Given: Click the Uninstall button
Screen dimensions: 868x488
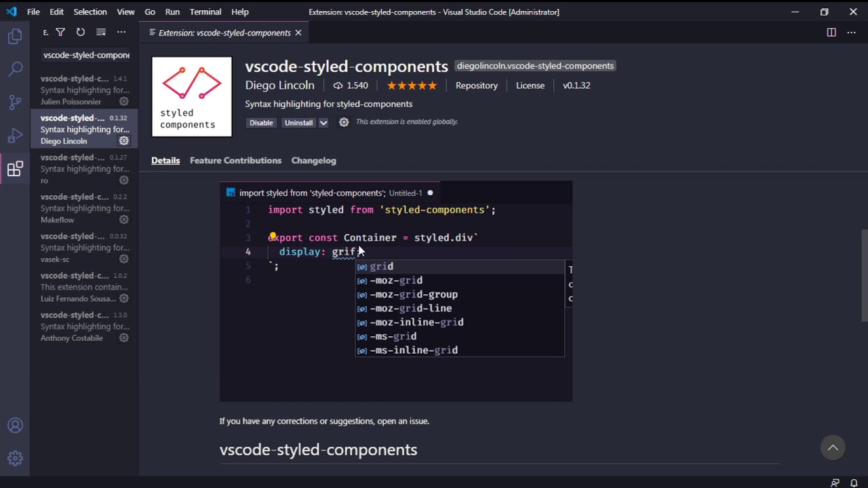Looking at the screenshot, I should (298, 123).
